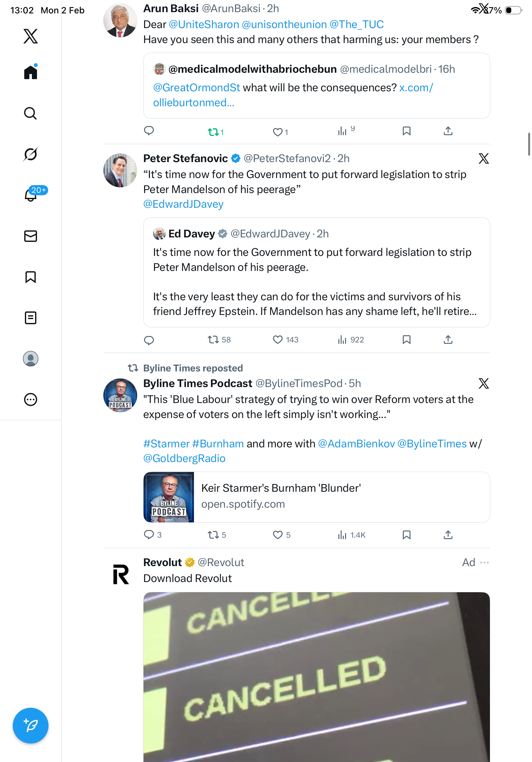
Task: Open sidebar Bookmarks icon
Action: [31, 277]
